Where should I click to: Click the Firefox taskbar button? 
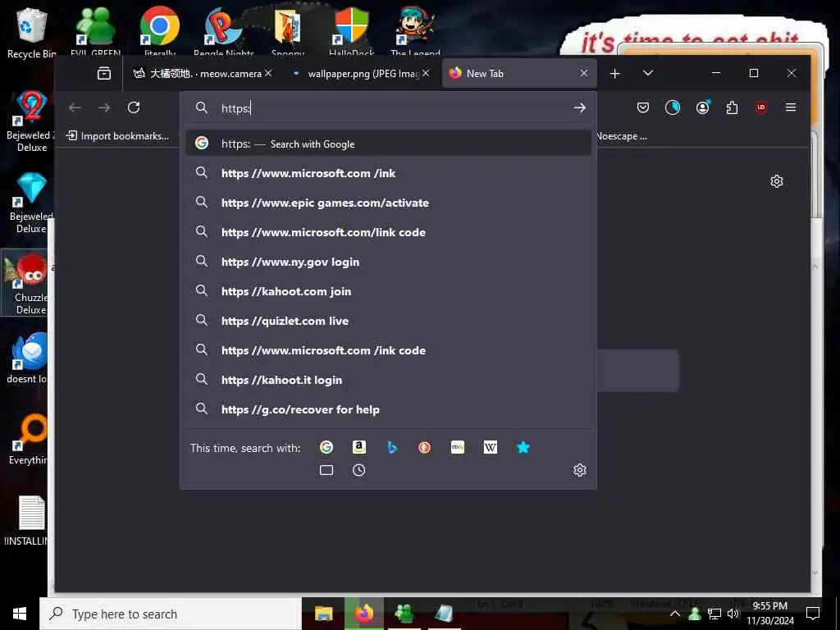(x=363, y=614)
